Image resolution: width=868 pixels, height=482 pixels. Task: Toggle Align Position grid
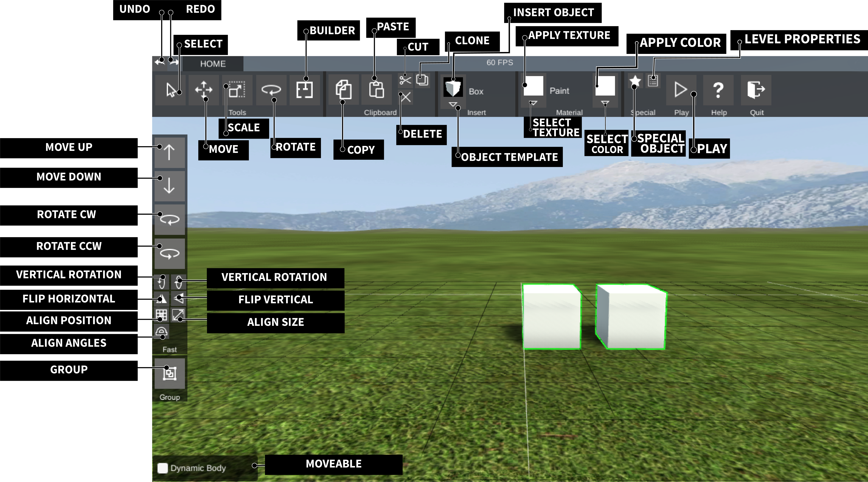pos(161,315)
